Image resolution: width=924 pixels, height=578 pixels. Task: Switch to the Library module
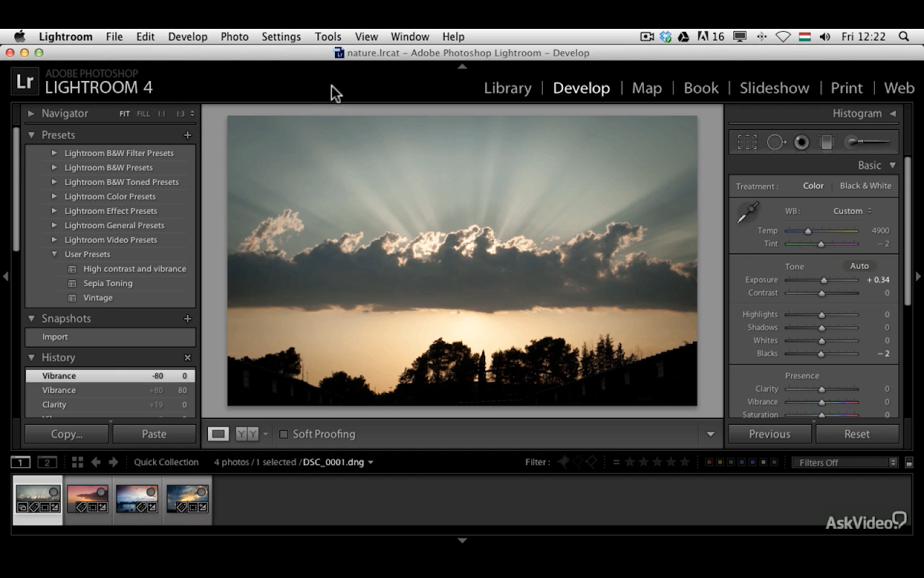pyautogui.click(x=507, y=88)
